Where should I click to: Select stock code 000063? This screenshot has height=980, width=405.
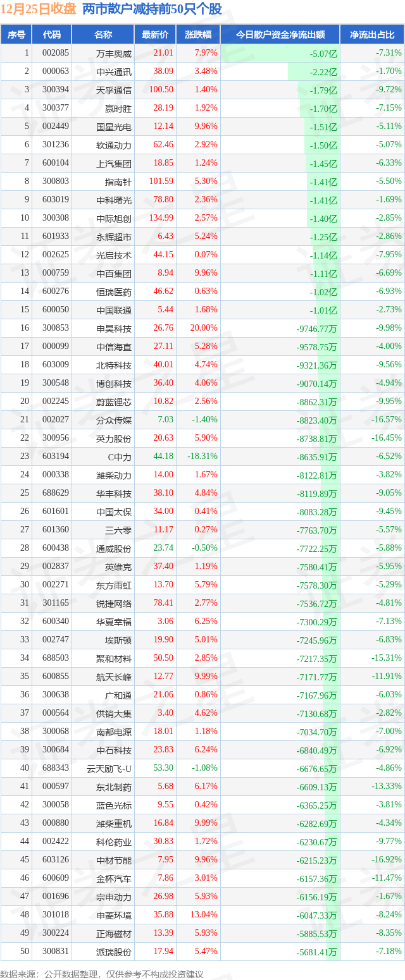[x=54, y=71]
